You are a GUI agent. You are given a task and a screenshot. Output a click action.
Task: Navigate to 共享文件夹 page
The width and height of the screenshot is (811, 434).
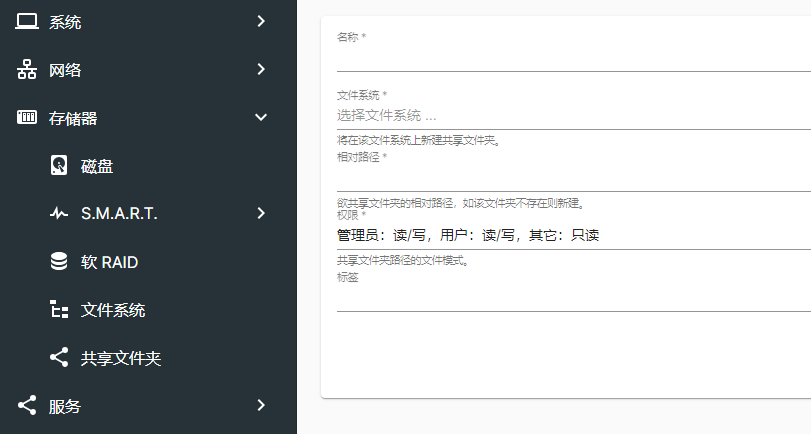coord(121,358)
